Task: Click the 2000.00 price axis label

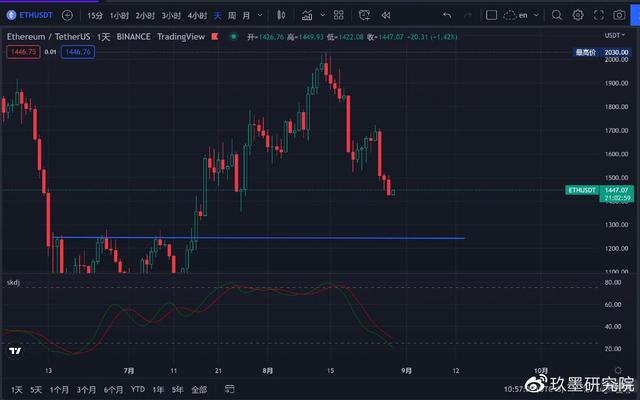Action: point(616,60)
